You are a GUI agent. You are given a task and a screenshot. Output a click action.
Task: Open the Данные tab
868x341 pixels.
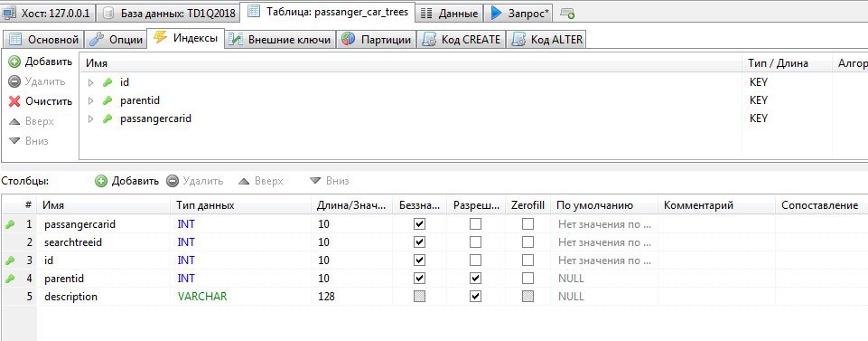click(x=449, y=13)
